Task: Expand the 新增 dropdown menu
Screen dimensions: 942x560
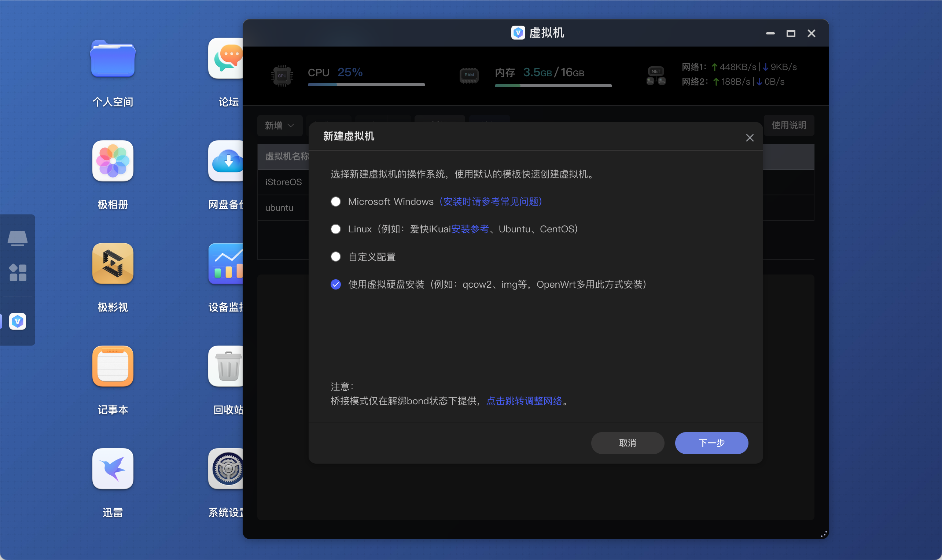Action: click(280, 125)
